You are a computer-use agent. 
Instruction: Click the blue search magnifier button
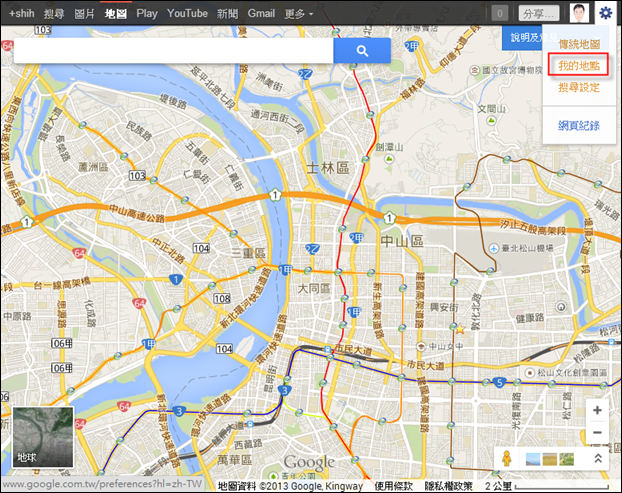click(x=362, y=51)
